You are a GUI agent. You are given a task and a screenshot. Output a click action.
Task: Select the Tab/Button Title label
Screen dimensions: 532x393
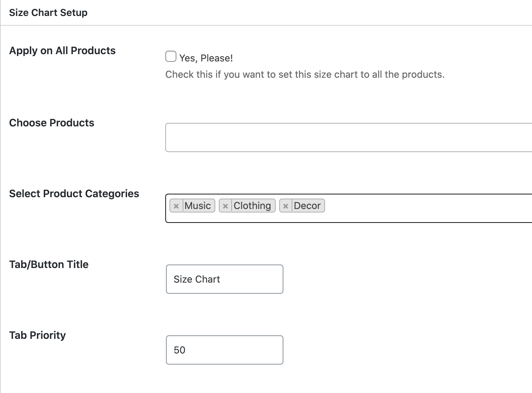click(x=49, y=264)
